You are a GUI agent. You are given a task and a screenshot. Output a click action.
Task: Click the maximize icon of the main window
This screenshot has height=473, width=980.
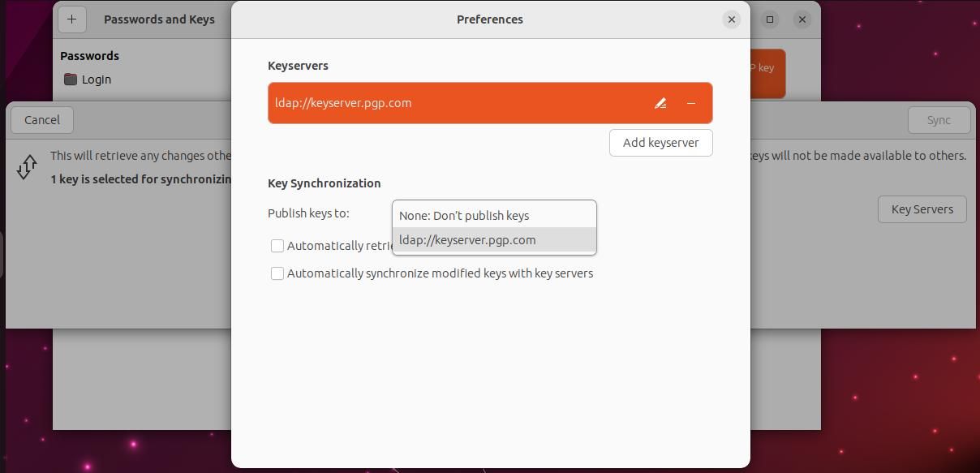769,19
